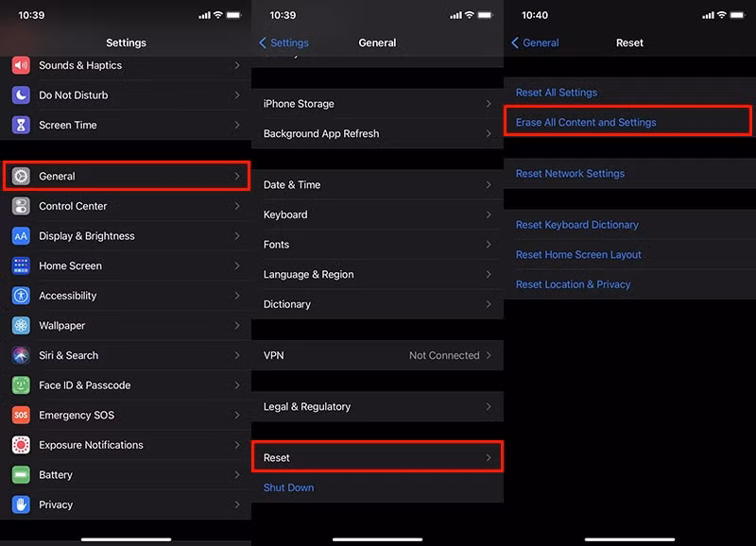Tap home indicator bar on Reset screen
756x546 pixels.
coord(629,539)
